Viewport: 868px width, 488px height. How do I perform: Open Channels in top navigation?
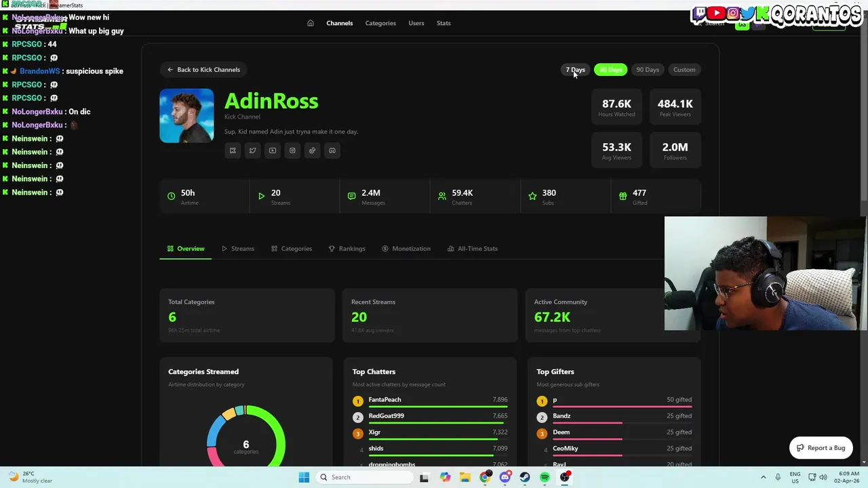(x=340, y=23)
